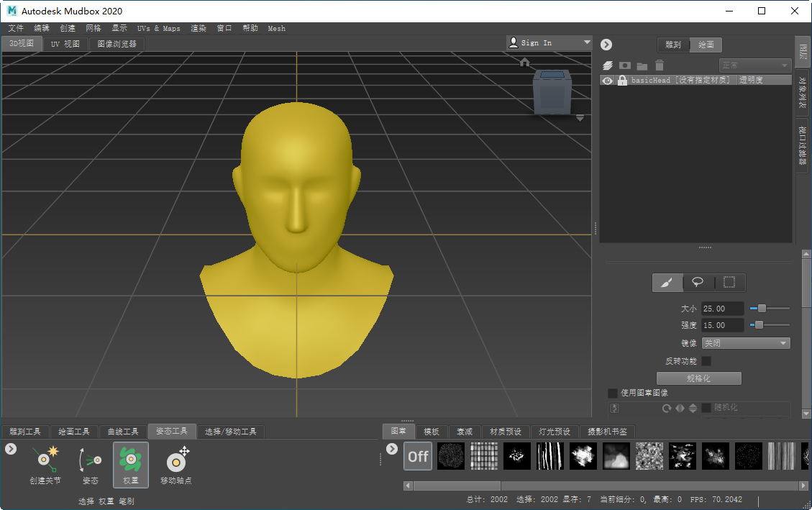Open the 曲线工具 tab
This screenshot has height=510, width=812.
click(x=123, y=432)
